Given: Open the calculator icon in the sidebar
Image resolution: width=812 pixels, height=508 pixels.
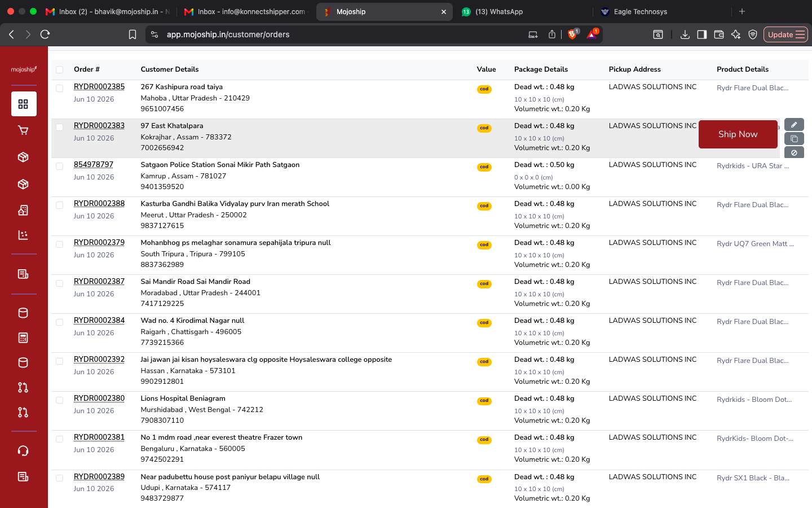Looking at the screenshot, I should (x=23, y=338).
